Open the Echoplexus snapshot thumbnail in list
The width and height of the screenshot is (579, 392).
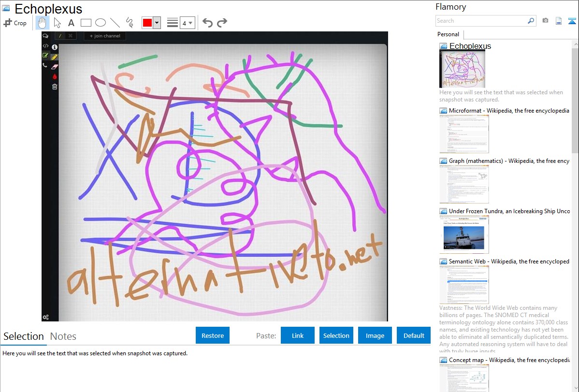tap(463, 69)
